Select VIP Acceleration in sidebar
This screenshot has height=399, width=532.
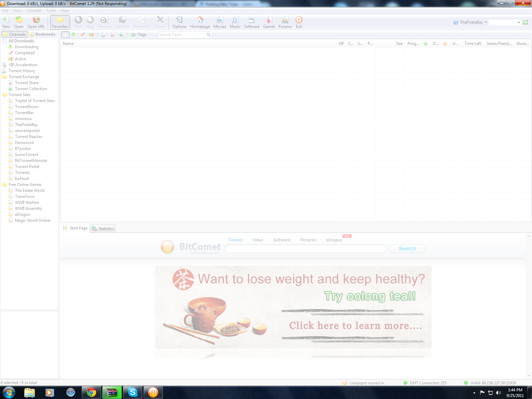coord(23,65)
